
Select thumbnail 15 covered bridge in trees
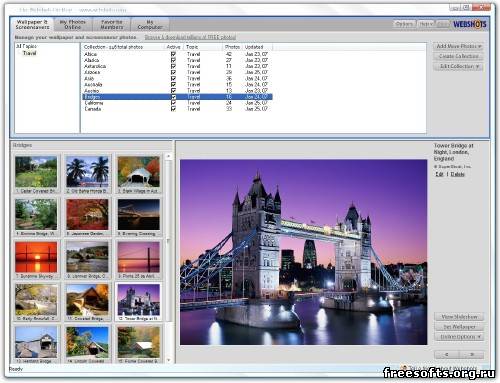[138, 344]
